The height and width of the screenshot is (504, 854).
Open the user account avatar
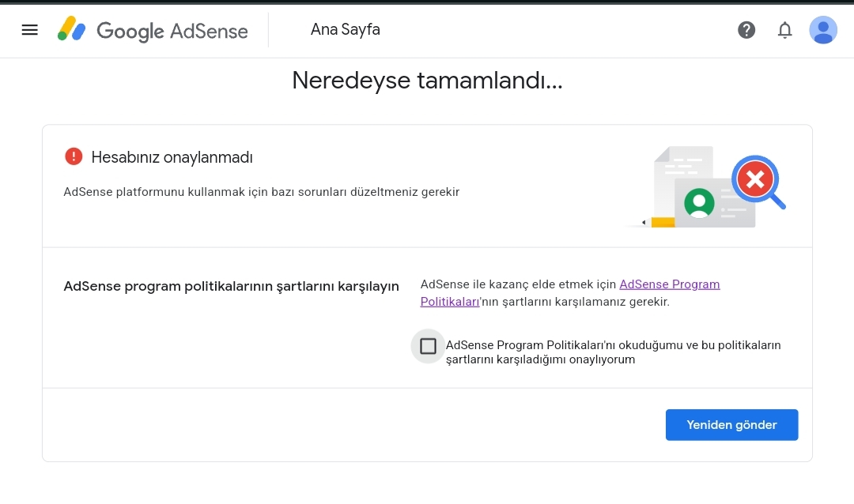pyautogui.click(x=823, y=30)
